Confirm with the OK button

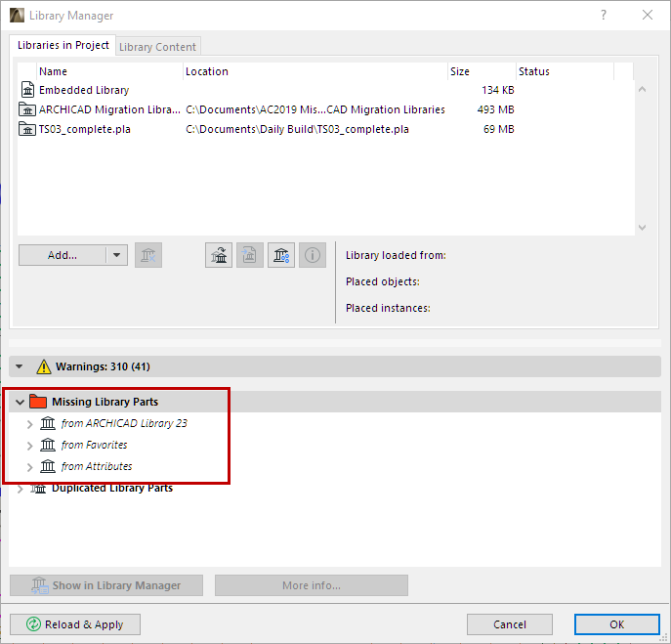616,624
